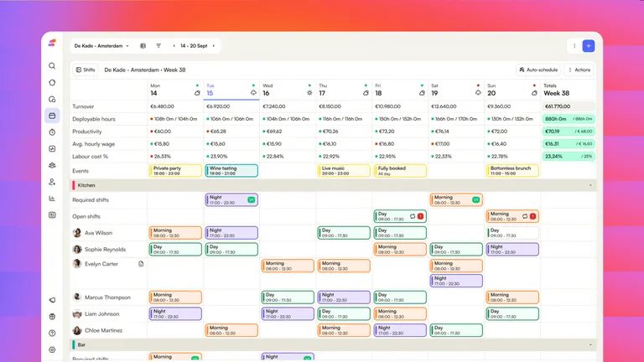Click Liam Johnson's name
644x362 pixels.
(101, 313)
